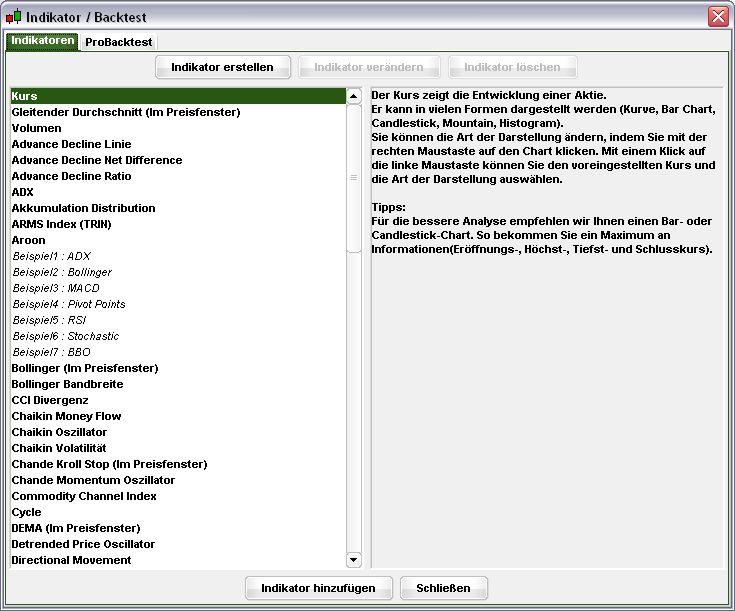Click the list scrollbar down arrow
This screenshot has width=735, height=611.
click(353, 559)
